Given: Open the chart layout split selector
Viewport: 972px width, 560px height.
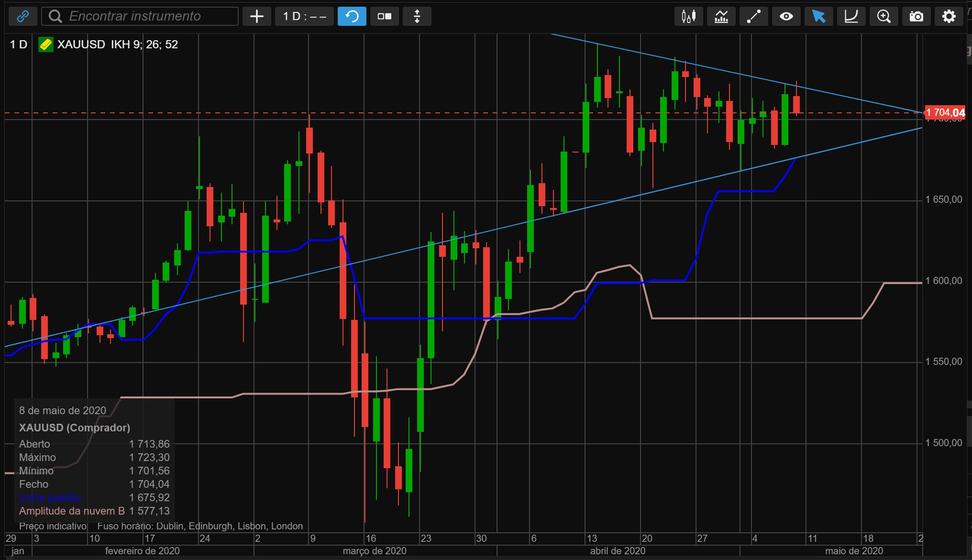Looking at the screenshot, I should 384,16.
